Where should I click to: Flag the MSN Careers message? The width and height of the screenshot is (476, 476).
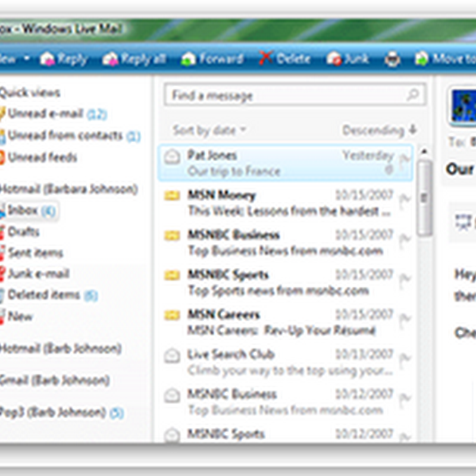click(x=405, y=320)
